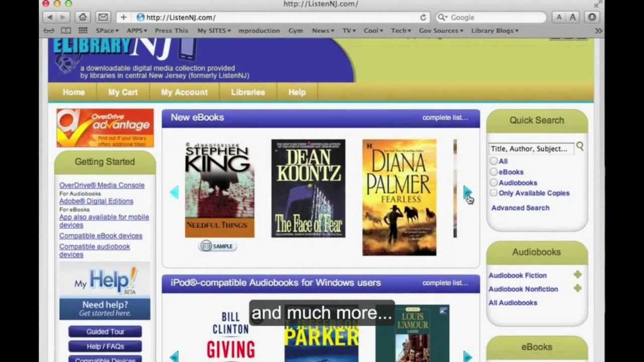
Task: Open the mproduction bookmark
Action: [x=259, y=31]
